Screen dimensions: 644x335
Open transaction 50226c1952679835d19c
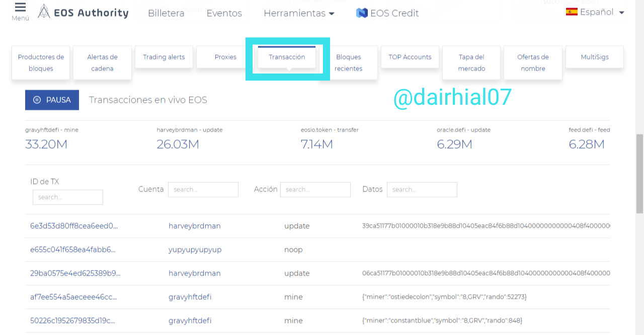click(x=73, y=320)
